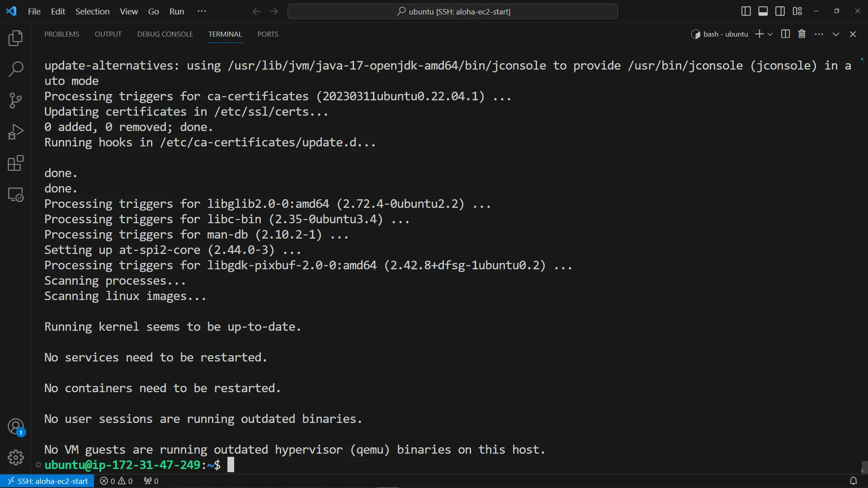Toggle Secondary Side Bar layout button
The width and height of the screenshot is (868, 488).
(780, 11)
